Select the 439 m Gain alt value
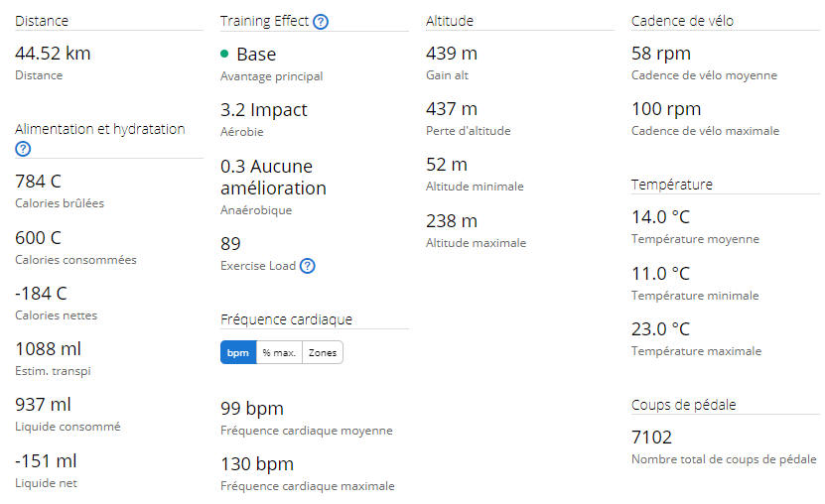Viewport: 825px width, 504px height. (452, 54)
